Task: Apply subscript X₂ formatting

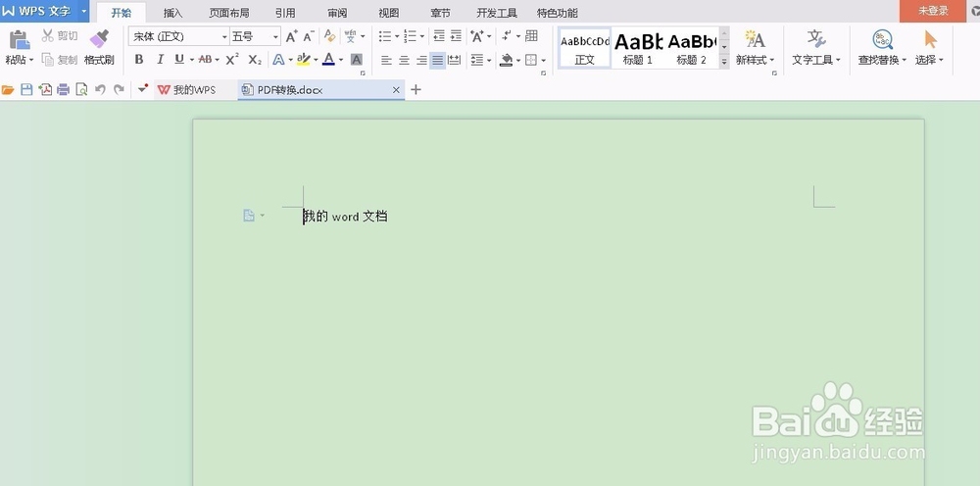Action: click(255, 60)
